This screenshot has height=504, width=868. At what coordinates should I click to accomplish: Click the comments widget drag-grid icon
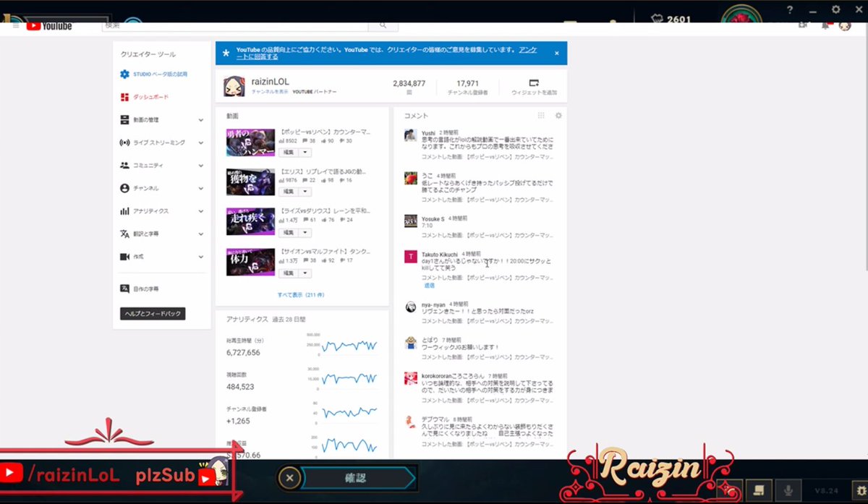tap(541, 116)
